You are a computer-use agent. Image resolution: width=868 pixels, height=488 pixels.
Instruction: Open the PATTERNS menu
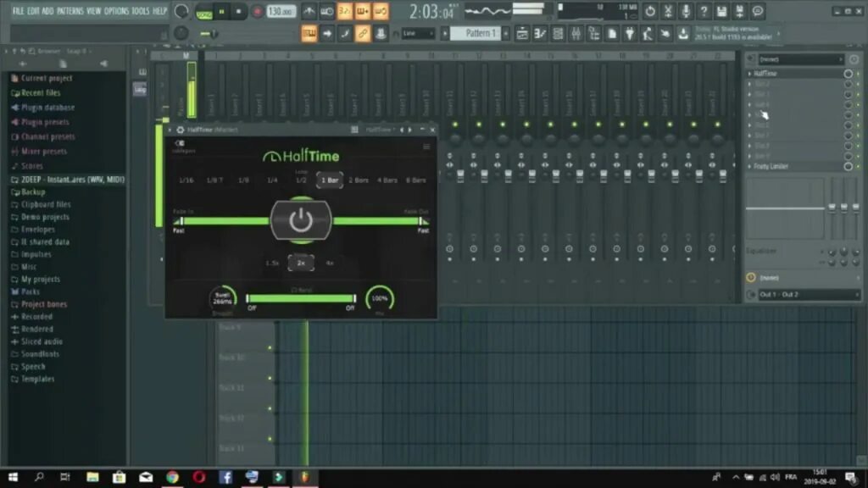[70, 11]
